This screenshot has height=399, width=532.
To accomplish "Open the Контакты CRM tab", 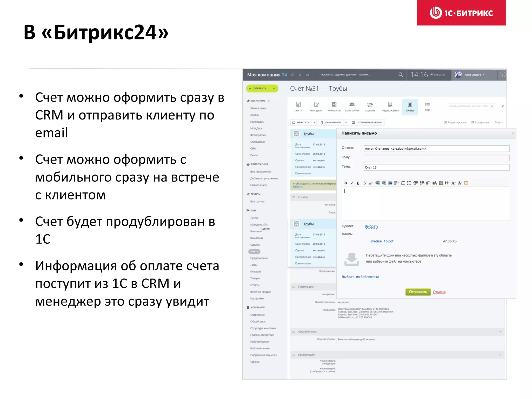I will point(334,107).
